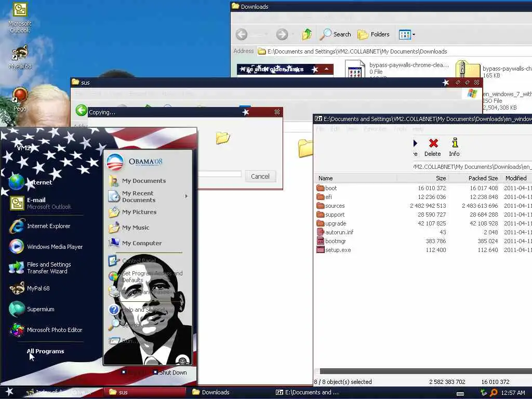The image size is (532, 399).
Task: Close the Copying dialog with its X button
Action: 277,112
